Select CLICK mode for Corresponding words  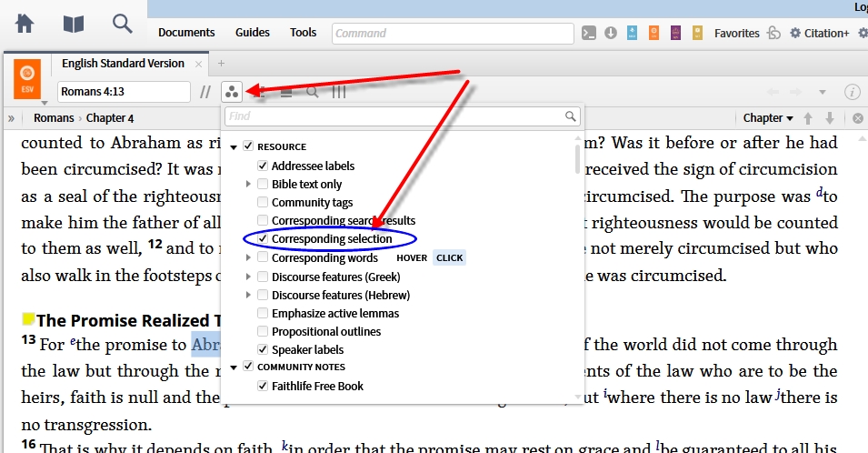tap(450, 257)
